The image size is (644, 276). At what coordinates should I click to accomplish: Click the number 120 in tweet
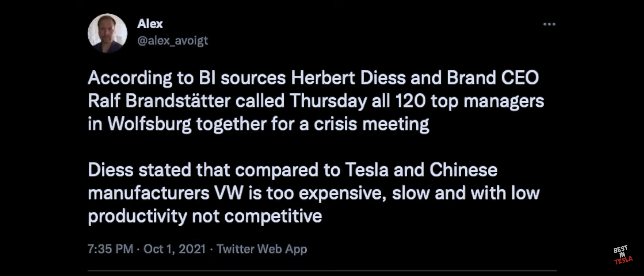410,101
